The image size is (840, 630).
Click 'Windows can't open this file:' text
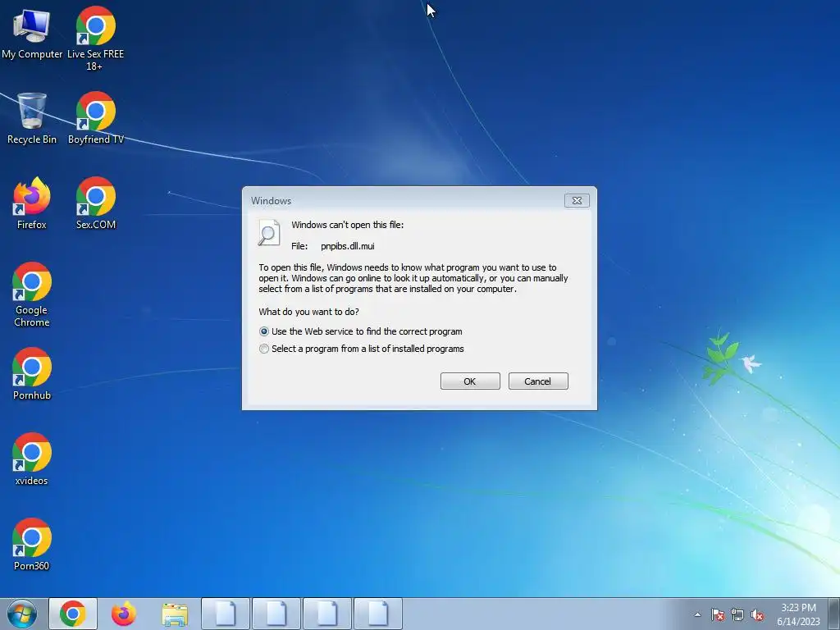tap(347, 225)
